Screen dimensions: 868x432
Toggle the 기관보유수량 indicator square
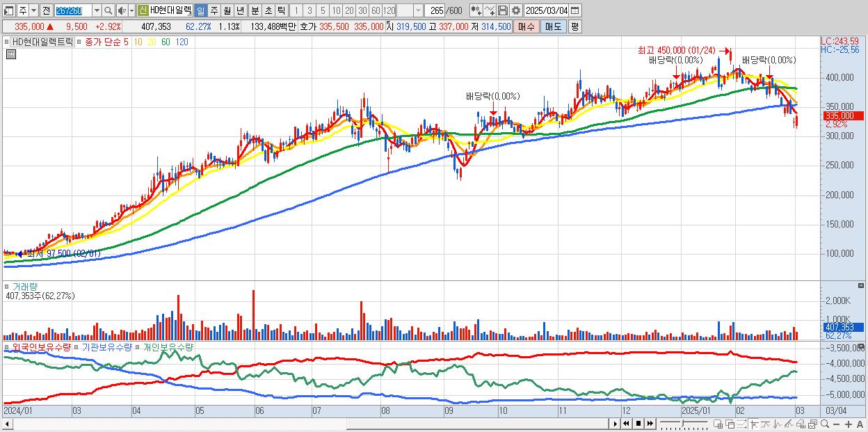77,346
